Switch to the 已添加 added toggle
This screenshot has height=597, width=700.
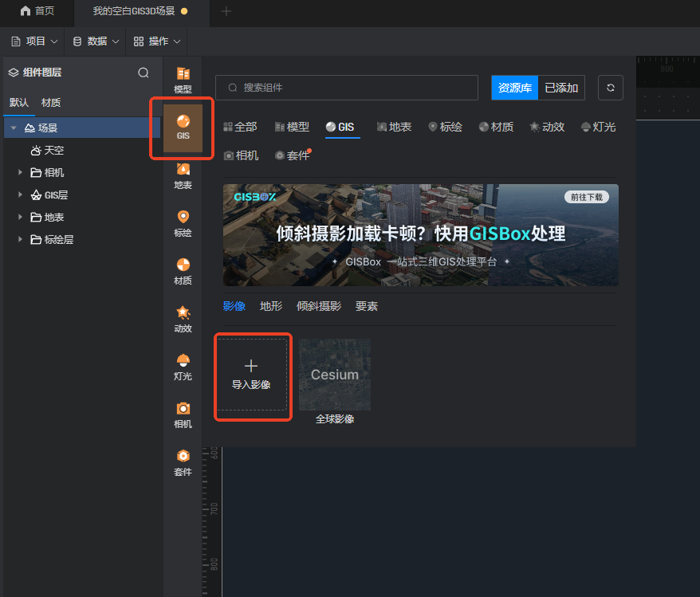(561, 88)
